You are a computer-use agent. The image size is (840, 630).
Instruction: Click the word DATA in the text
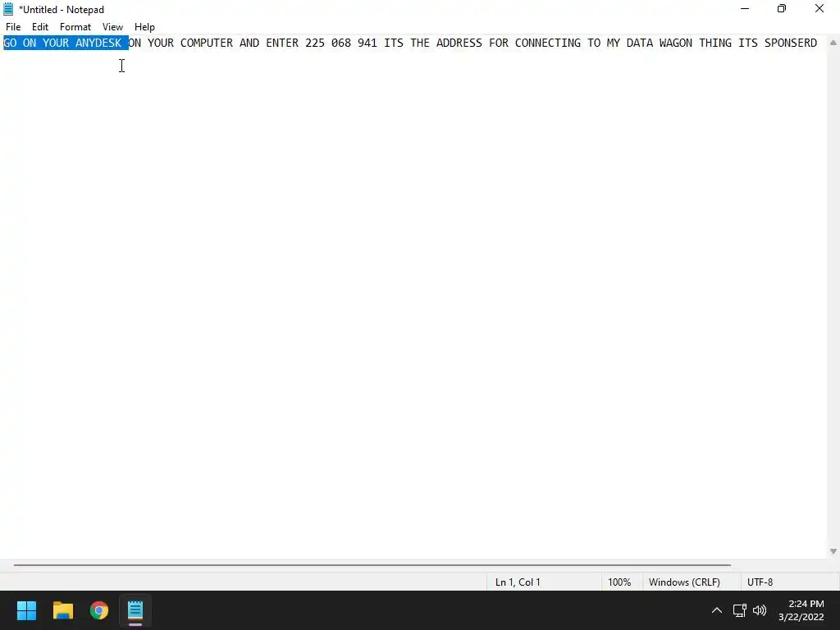[640, 43]
